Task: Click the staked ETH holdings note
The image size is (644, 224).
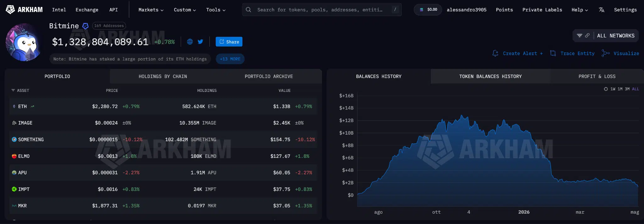Action: click(130, 59)
